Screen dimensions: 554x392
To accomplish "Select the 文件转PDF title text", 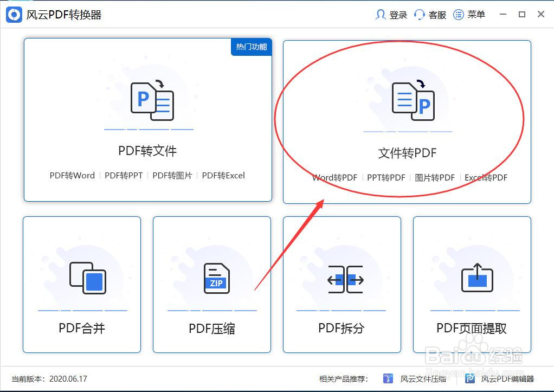I will 408,153.
